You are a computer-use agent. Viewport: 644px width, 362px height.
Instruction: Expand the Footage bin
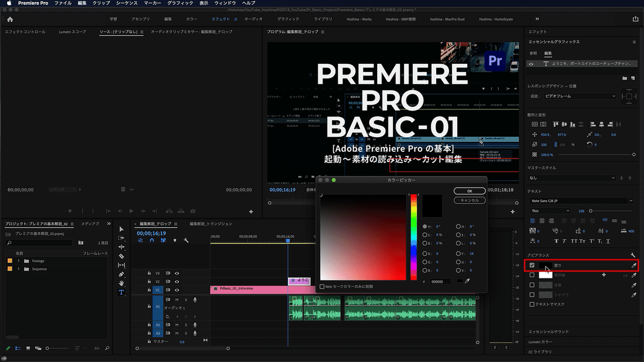click(19, 261)
